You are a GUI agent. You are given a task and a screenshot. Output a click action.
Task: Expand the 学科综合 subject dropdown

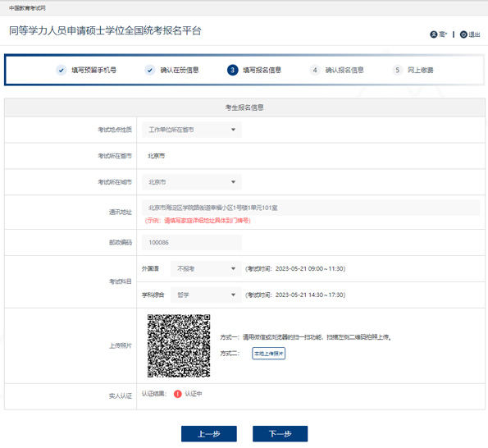206,295
